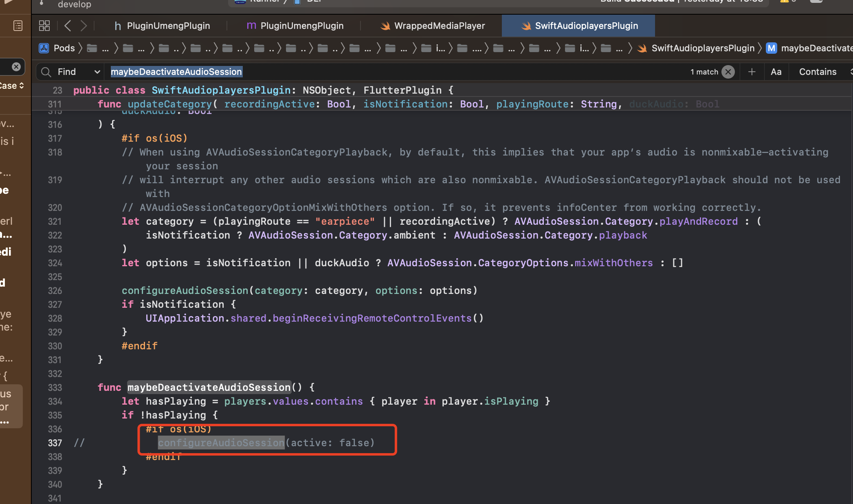The height and width of the screenshot is (504, 853).
Task: Go forward using the forward navigation arrow
Action: point(84,25)
